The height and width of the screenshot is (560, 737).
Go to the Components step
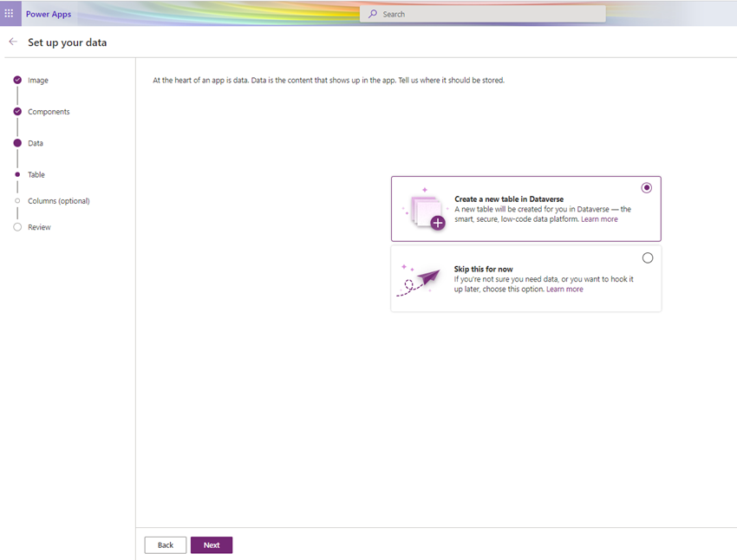49,112
